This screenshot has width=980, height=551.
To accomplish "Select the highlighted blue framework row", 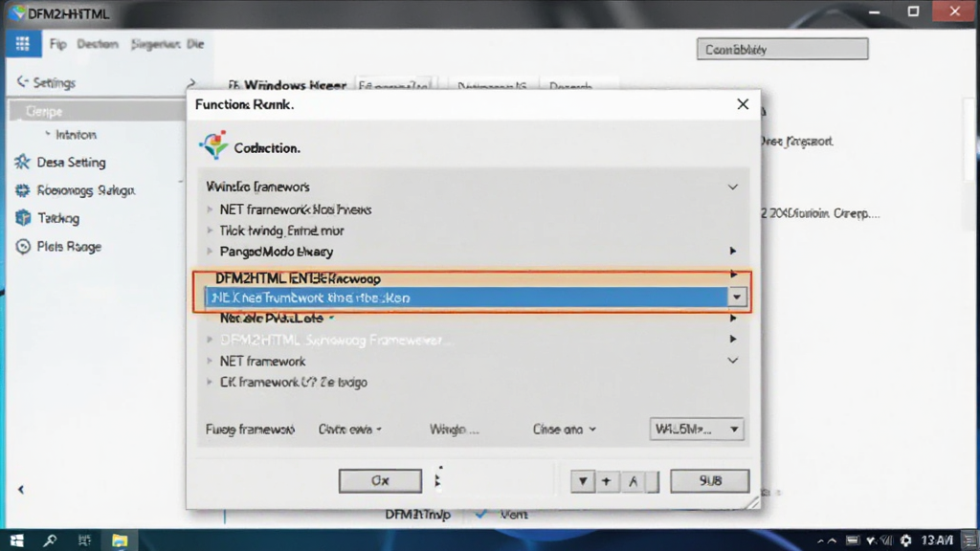I will click(x=466, y=298).
